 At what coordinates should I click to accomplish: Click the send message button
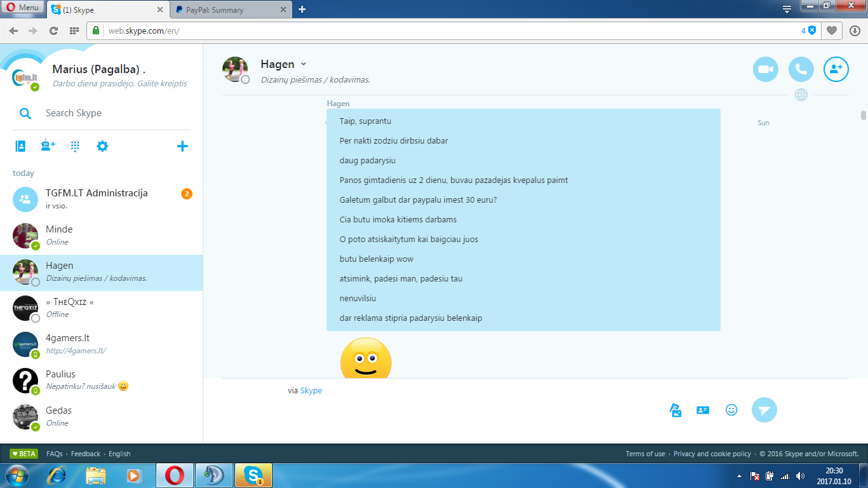pyautogui.click(x=764, y=410)
